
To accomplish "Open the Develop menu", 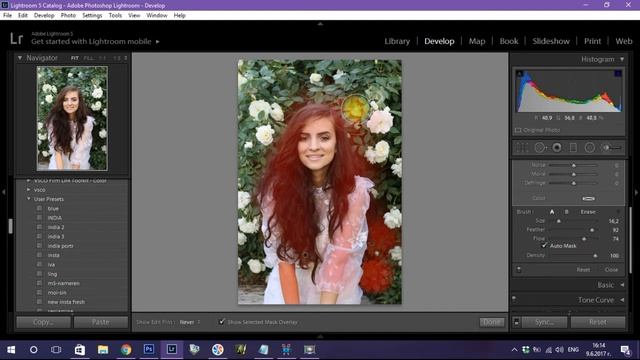I will pyautogui.click(x=44, y=15).
